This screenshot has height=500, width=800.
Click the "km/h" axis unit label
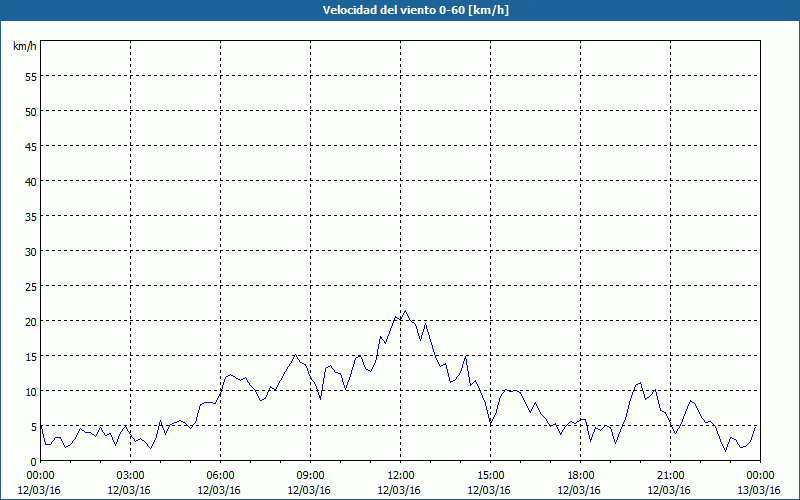[25, 46]
